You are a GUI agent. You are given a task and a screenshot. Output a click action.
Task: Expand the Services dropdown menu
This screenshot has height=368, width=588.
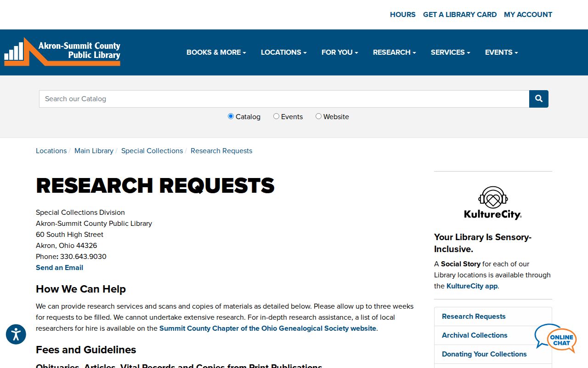point(451,52)
